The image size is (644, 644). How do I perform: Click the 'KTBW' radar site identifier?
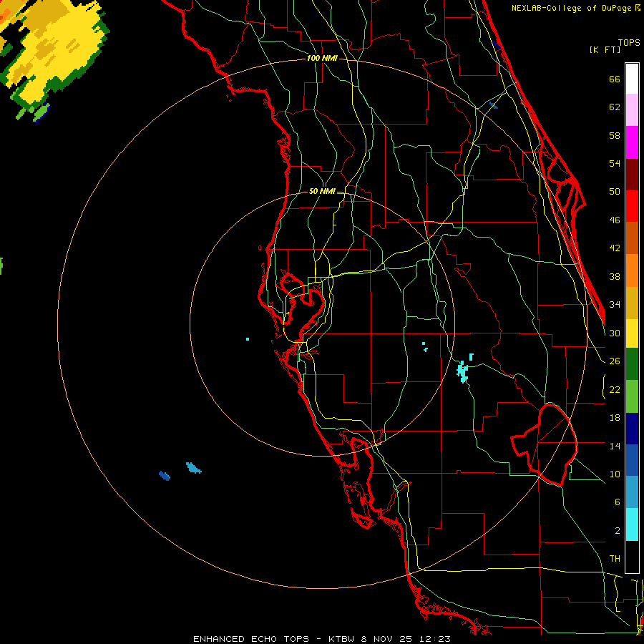(x=341, y=639)
